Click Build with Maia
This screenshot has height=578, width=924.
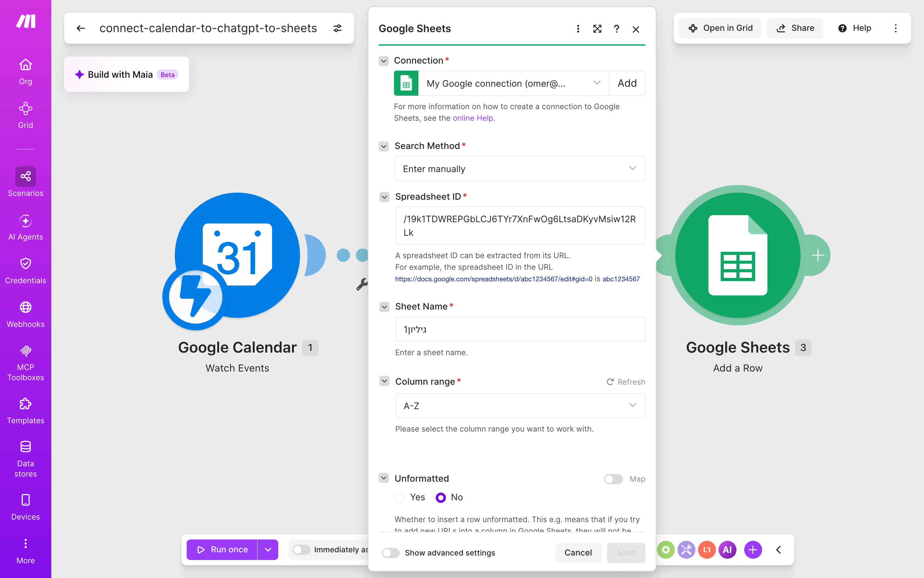coord(126,74)
